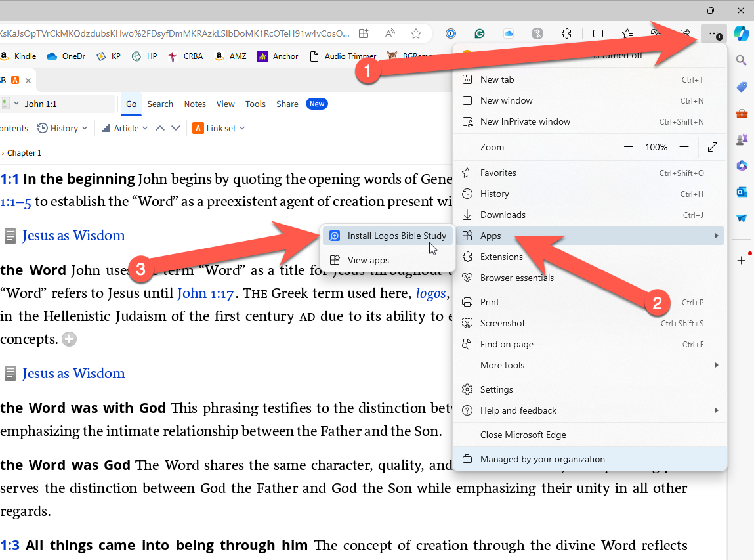Click the sidebar plus customize icon

tap(741, 260)
